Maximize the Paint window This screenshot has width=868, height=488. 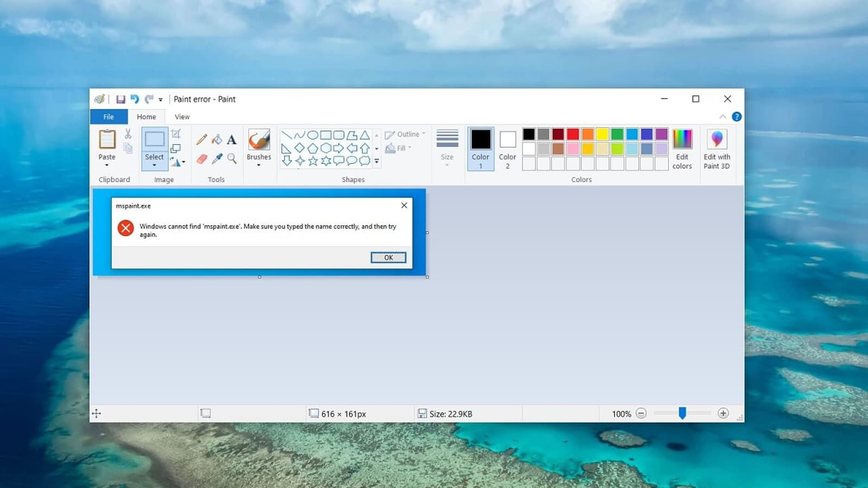click(695, 99)
